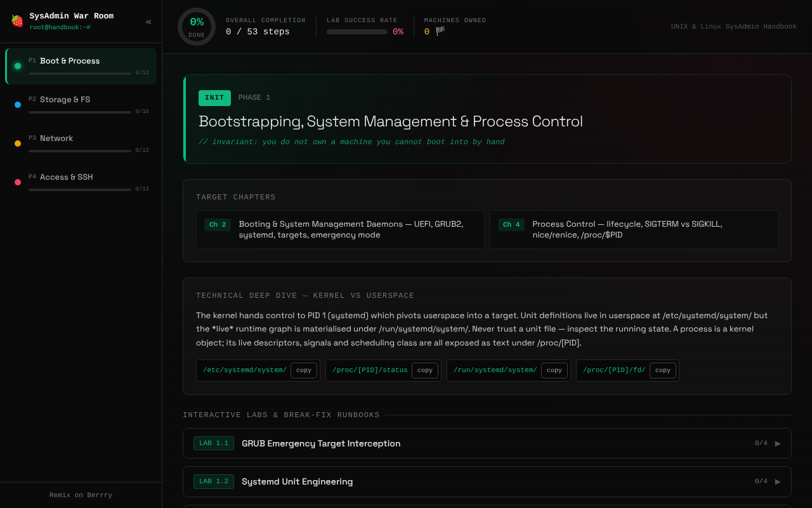The height and width of the screenshot is (508, 812).
Task: Click the Lab Success Rate progress bar
Action: coord(357,32)
